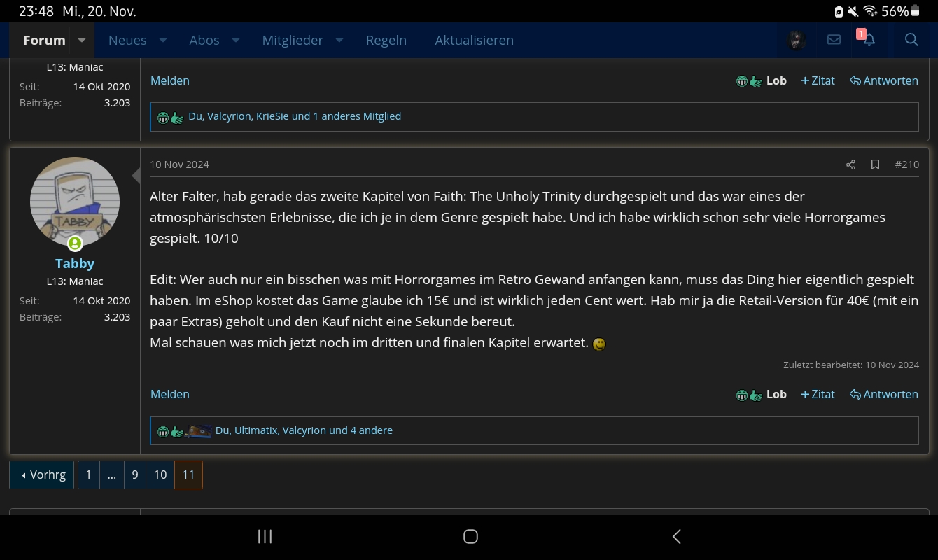Expand the Forum dropdown arrow
Viewport: 938px width, 560px height.
(82, 40)
